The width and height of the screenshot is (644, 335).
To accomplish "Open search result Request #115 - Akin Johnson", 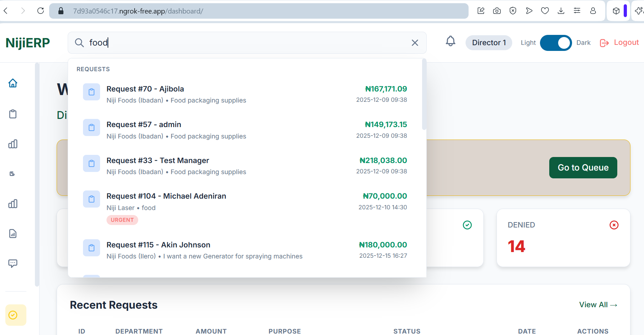I will click(245, 250).
